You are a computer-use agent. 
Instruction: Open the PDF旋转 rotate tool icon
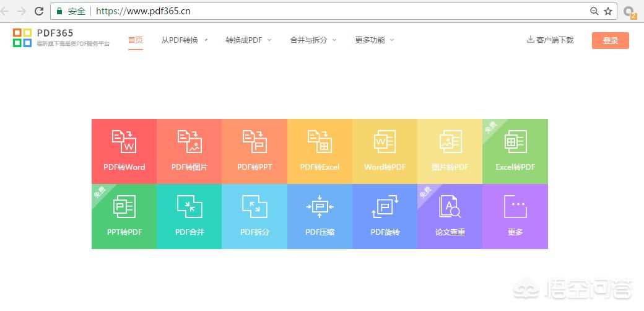point(385,206)
